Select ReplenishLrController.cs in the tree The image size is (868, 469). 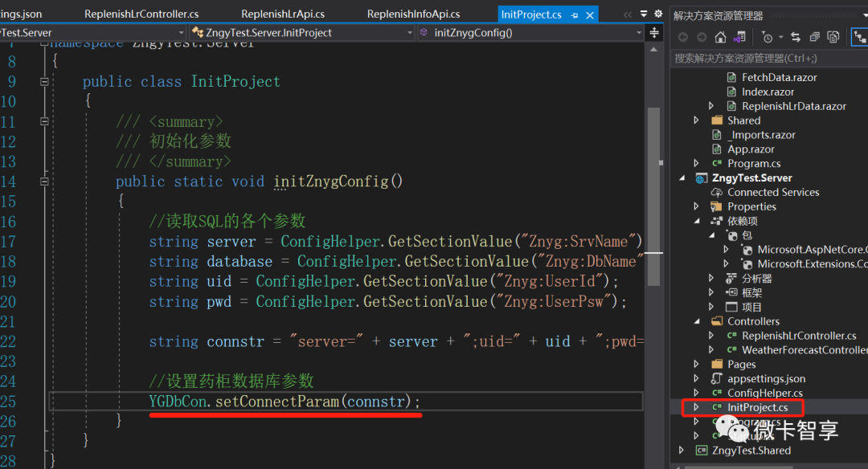coord(799,336)
